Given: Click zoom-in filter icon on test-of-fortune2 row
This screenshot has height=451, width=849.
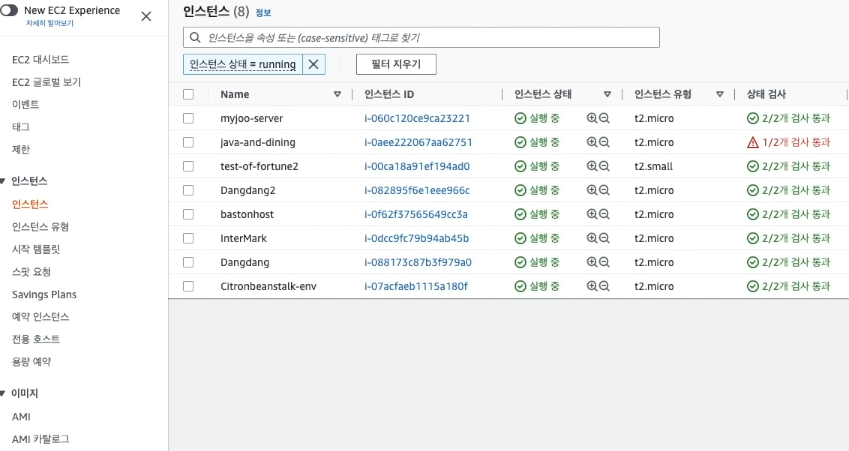Looking at the screenshot, I should 592,166.
